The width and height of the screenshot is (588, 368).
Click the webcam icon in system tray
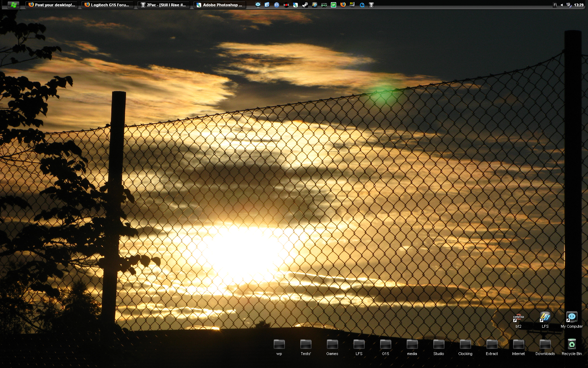[x=569, y=5]
